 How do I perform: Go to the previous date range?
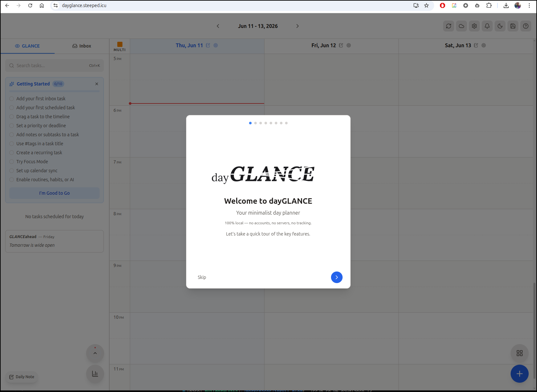pyautogui.click(x=218, y=26)
